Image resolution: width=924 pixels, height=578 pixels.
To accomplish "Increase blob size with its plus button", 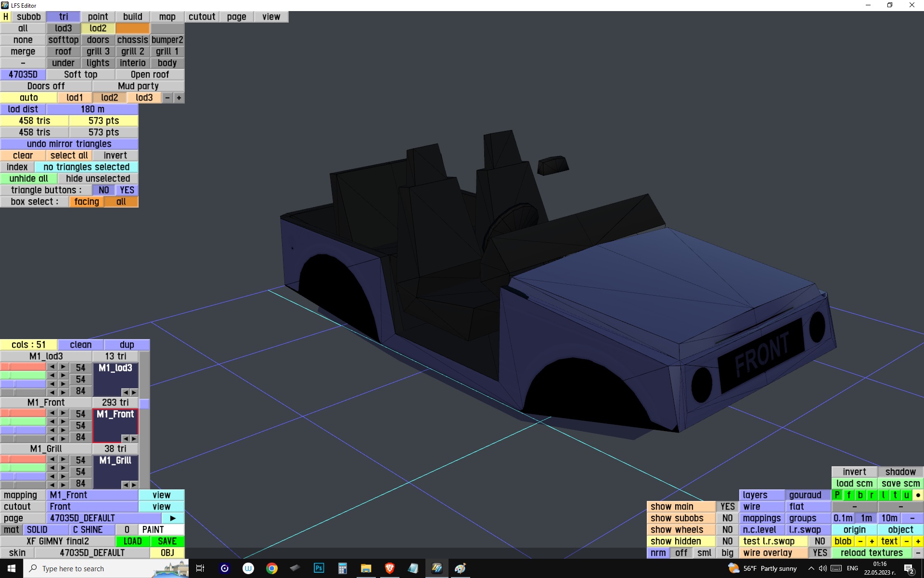I will pyautogui.click(x=872, y=541).
